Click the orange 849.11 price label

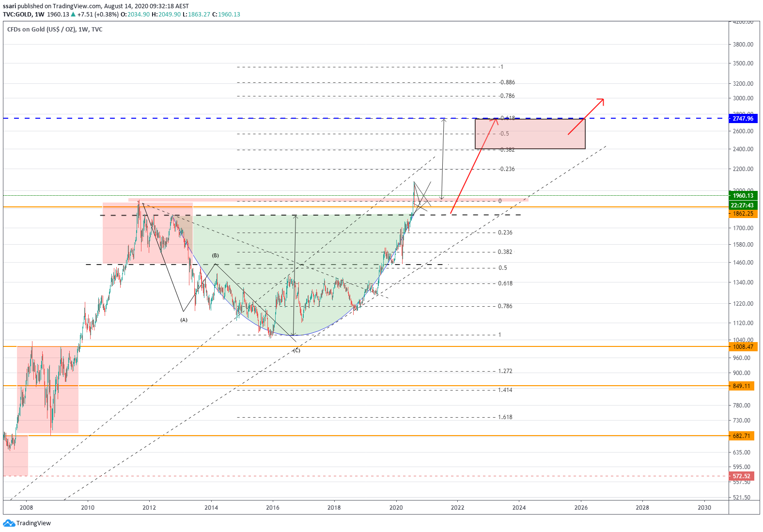coord(741,386)
